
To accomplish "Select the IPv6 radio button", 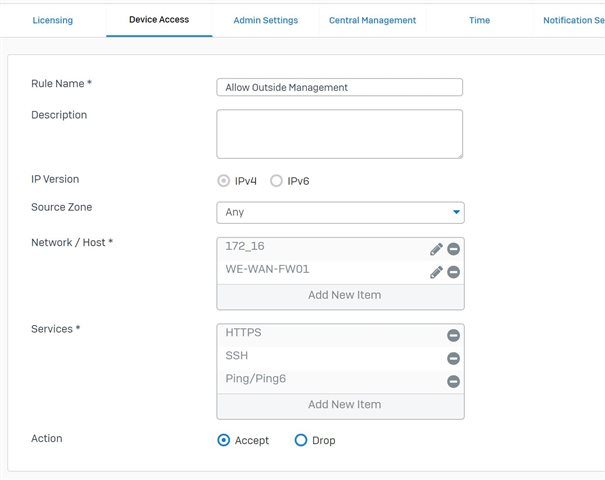I will point(276,181).
